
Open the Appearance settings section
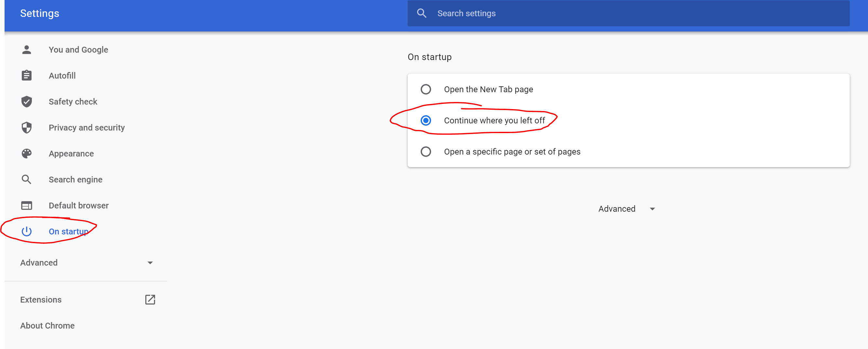tap(71, 154)
